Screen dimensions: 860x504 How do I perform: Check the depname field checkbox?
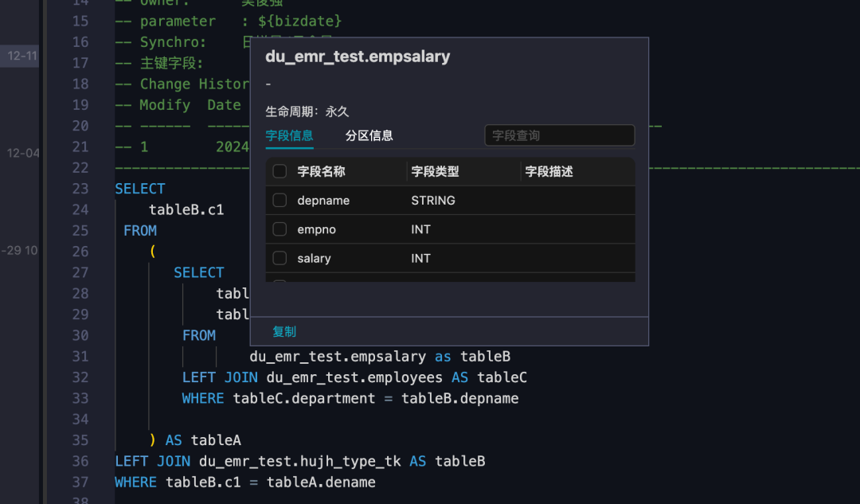279,201
